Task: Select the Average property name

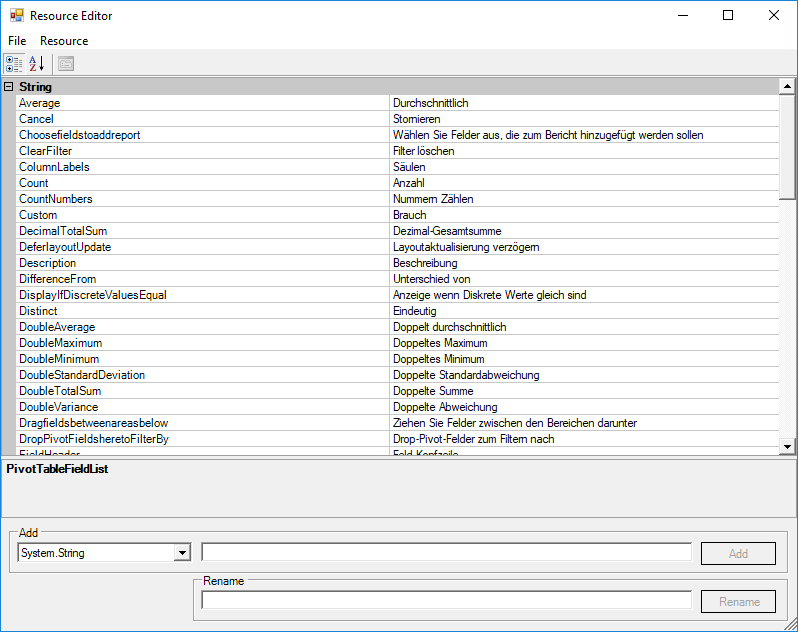Action: (x=203, y=103)
